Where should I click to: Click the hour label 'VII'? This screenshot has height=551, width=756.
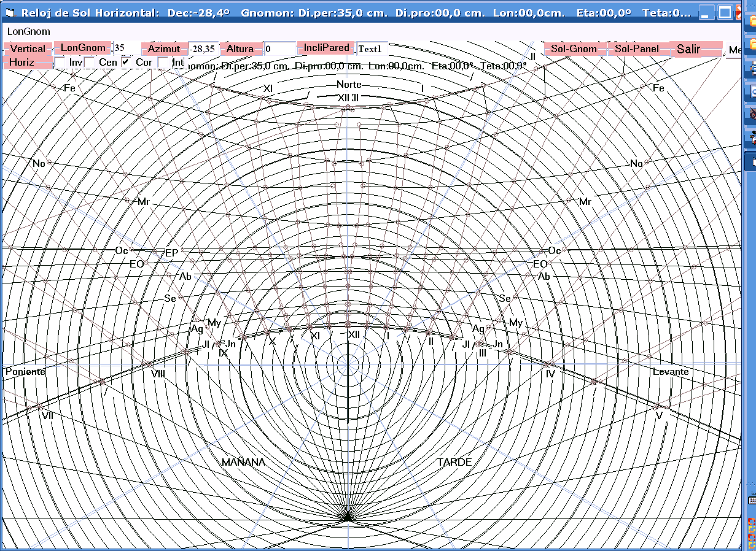coord(47,415)
